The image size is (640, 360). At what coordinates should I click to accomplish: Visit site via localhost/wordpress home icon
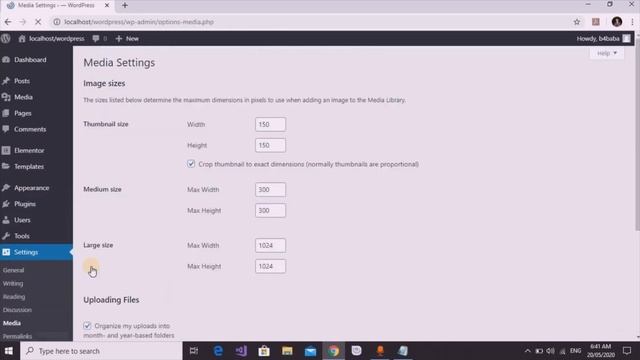[22, 38]
